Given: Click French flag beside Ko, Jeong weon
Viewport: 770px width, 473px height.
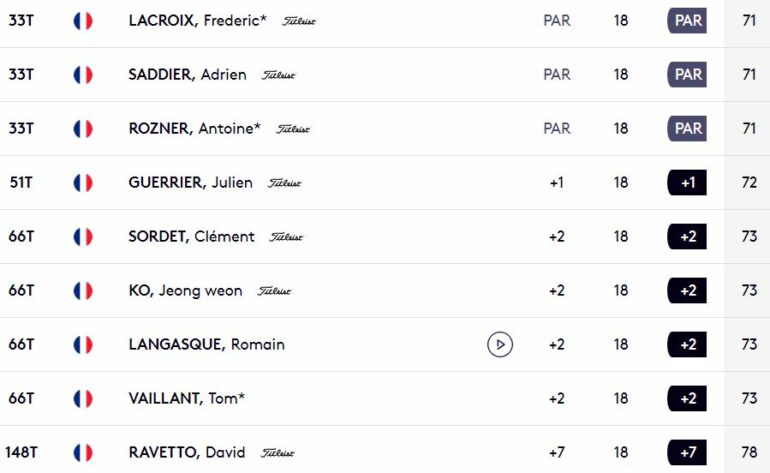Looking at the screenshot, I should coord(83,291).
